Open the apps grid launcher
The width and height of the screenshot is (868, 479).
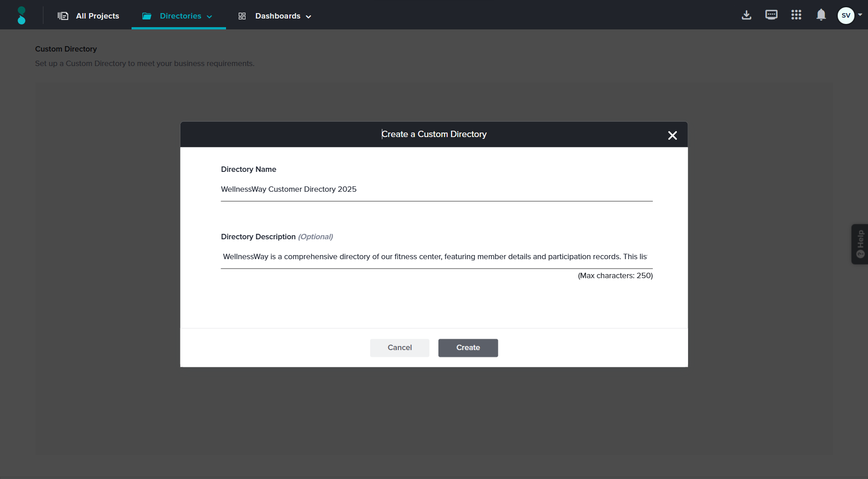pyautogui.click(x=796, y=15)
